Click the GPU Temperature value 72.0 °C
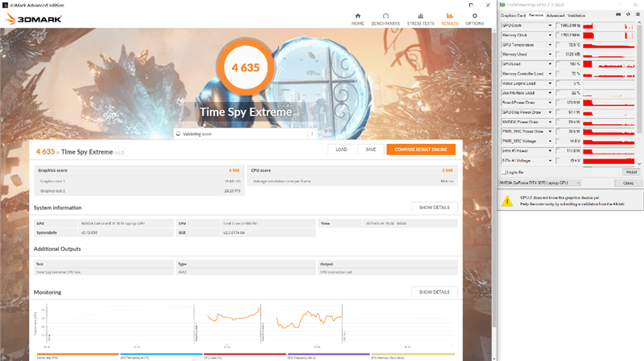This screenshot has width=644, height=361. 568,45
